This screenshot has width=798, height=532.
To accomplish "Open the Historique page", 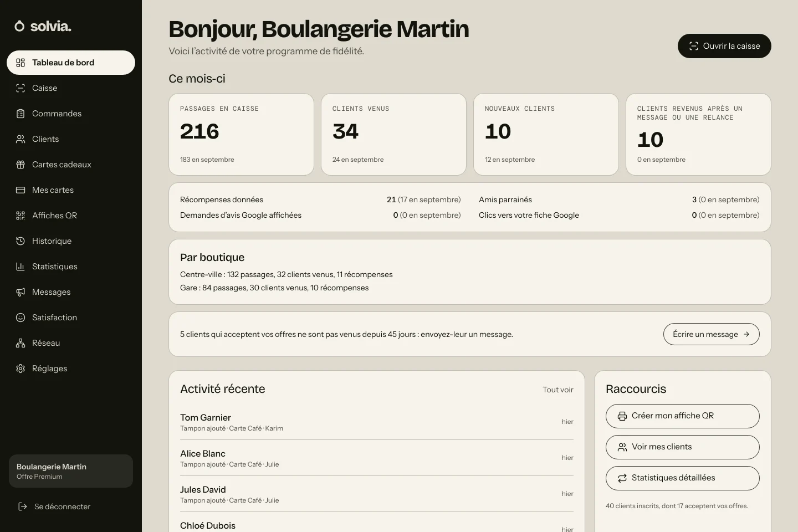I will point(71,241).
